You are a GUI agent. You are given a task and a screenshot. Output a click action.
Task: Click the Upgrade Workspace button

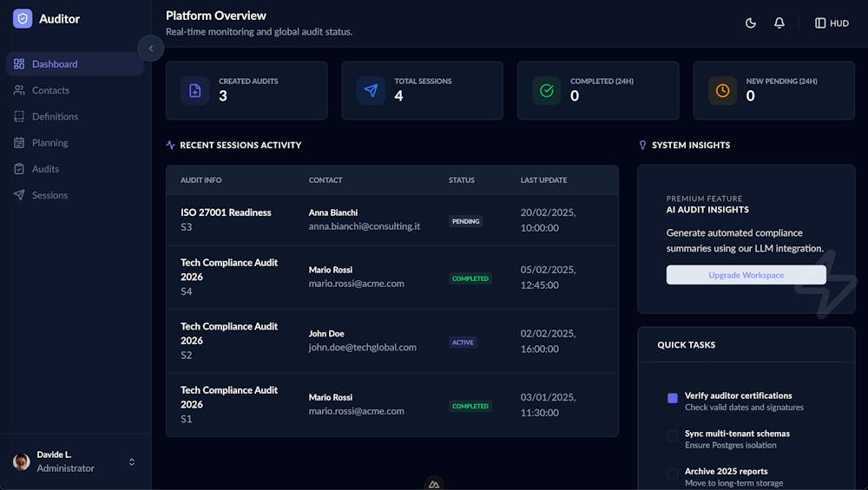tap(746, 275)
